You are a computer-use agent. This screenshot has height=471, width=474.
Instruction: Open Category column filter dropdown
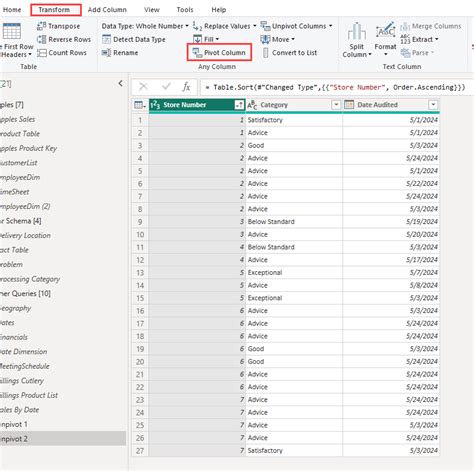336,105
